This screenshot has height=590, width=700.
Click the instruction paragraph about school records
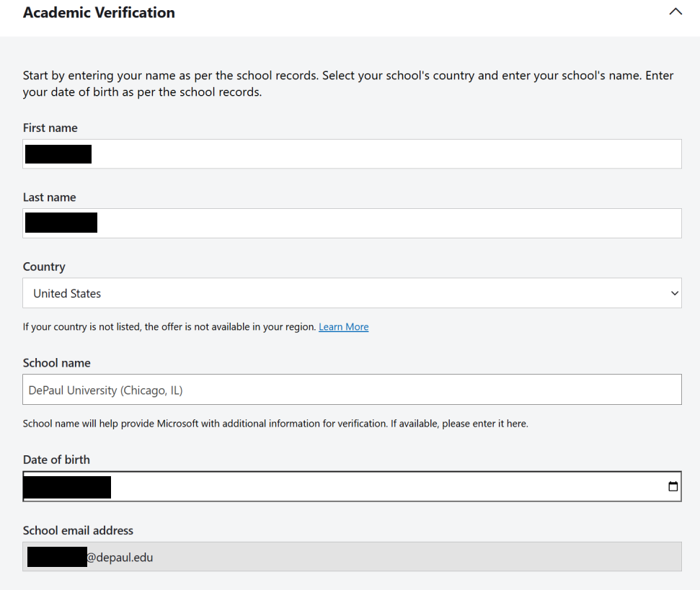(348, 84)
